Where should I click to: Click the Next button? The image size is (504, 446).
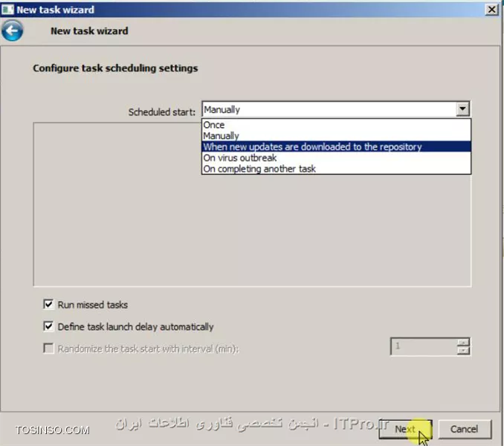click(405, 429)
